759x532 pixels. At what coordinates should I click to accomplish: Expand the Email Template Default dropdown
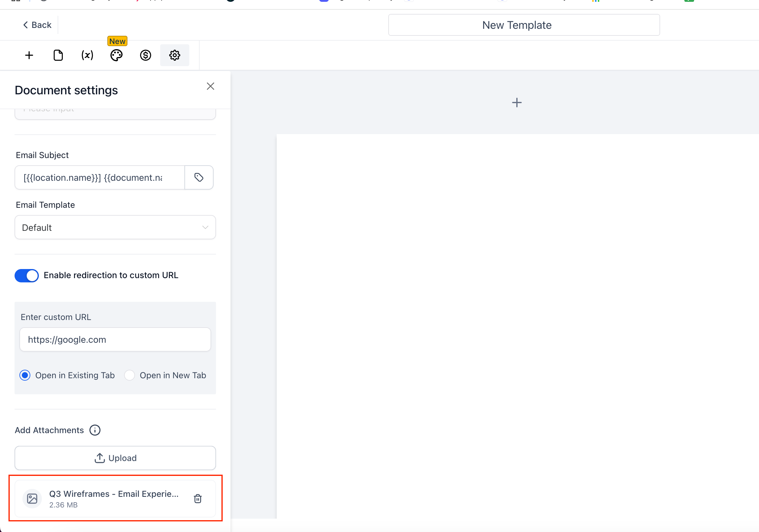tap(115, 227)
